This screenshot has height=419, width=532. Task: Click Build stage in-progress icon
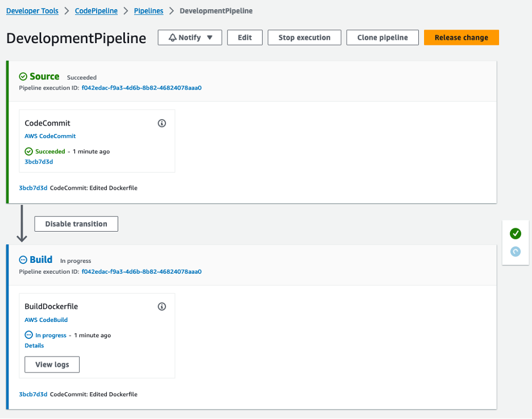click(x=23, y=260)
